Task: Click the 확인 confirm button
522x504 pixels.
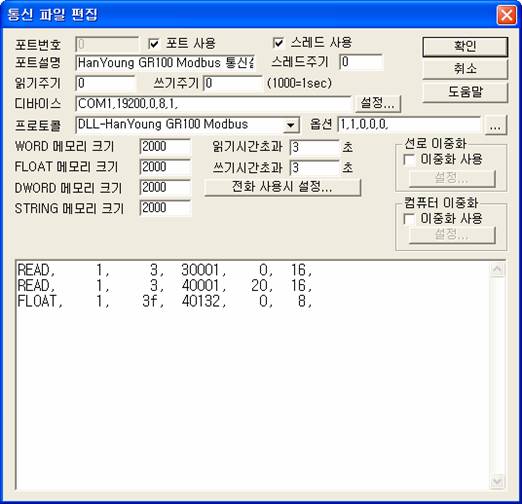Action: [465, 46]
